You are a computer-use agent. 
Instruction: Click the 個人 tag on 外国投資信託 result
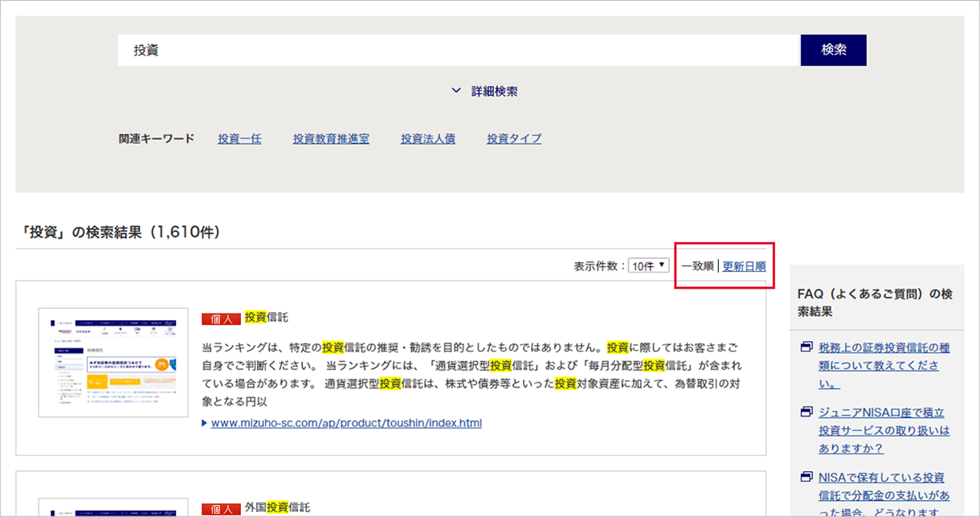221,508
